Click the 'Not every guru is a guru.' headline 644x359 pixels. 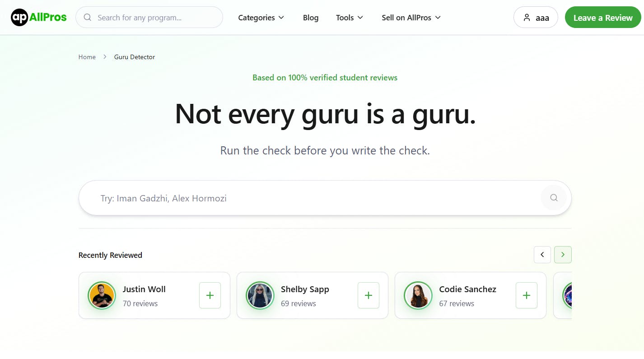tap(325, 113)
